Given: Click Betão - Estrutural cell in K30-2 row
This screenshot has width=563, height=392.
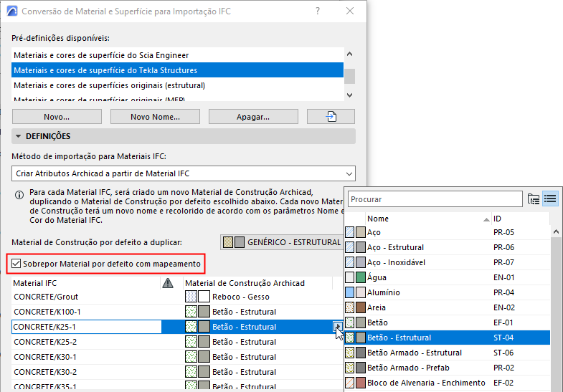Looking at the screenshot, I should (x=257, y=372).
